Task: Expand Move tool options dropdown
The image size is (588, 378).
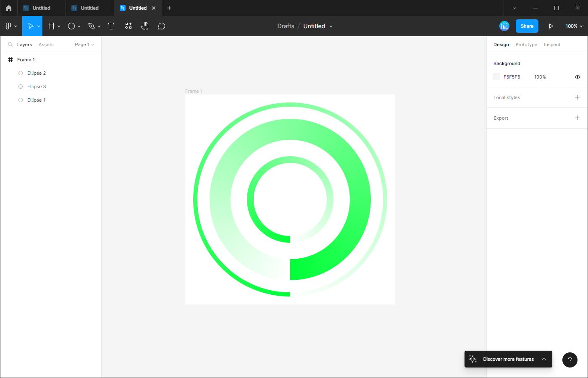Action: coord(39,26)
